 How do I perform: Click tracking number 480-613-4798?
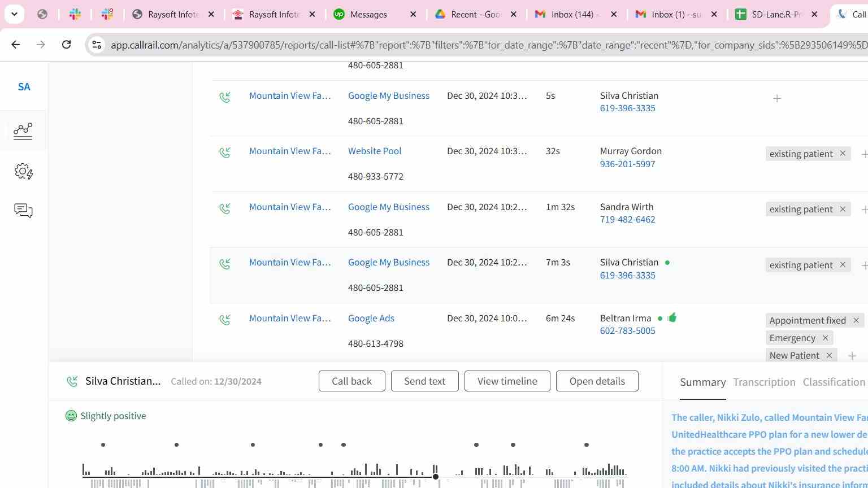376,343
